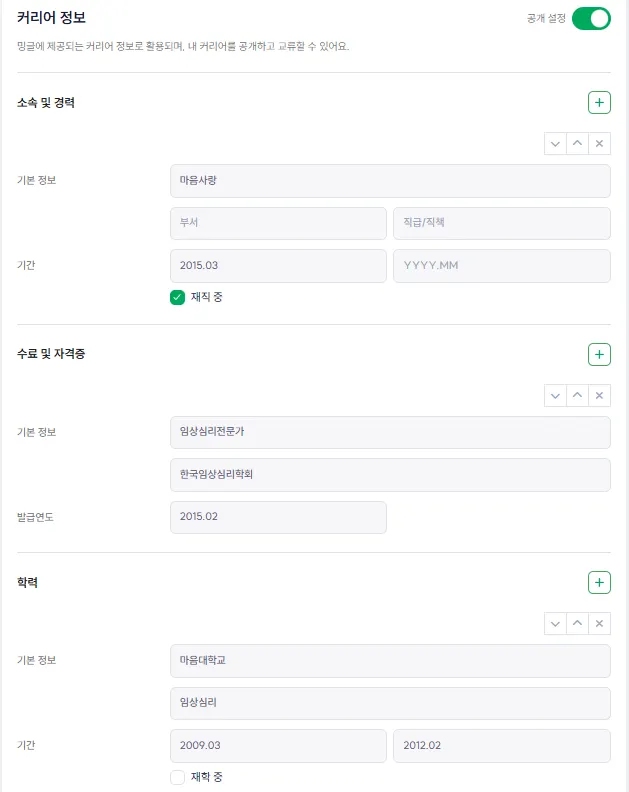This screenshot has height=792, width=629.
Task: Toggle the 공개 설정 switch
Action: (591, 18)
